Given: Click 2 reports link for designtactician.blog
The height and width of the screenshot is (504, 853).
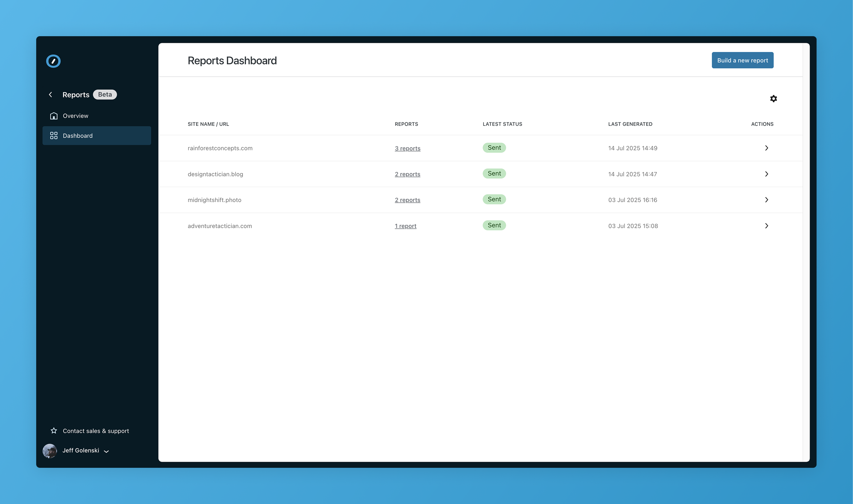Looking at the screenshot, I should point(407,174).
